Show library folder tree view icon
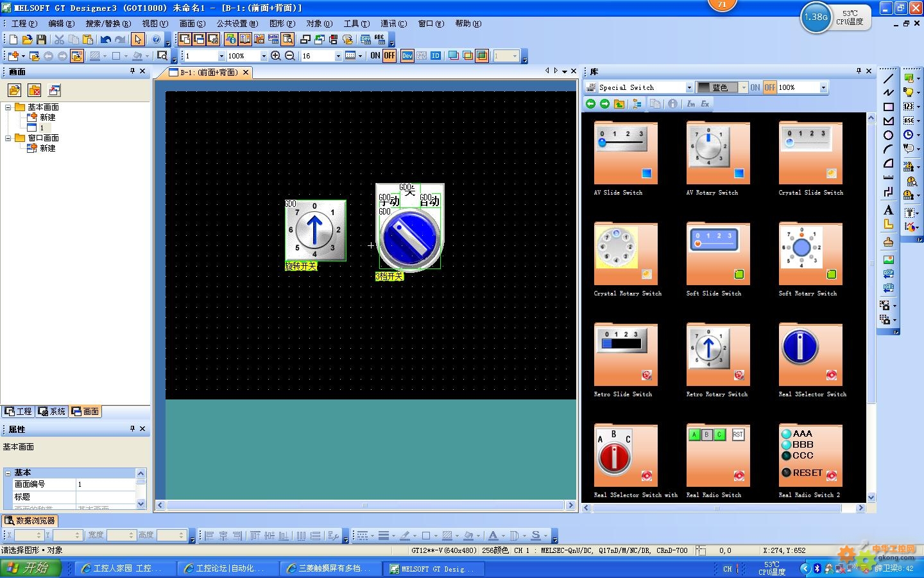Screen dimensions: 924x578 pos(637,103)
